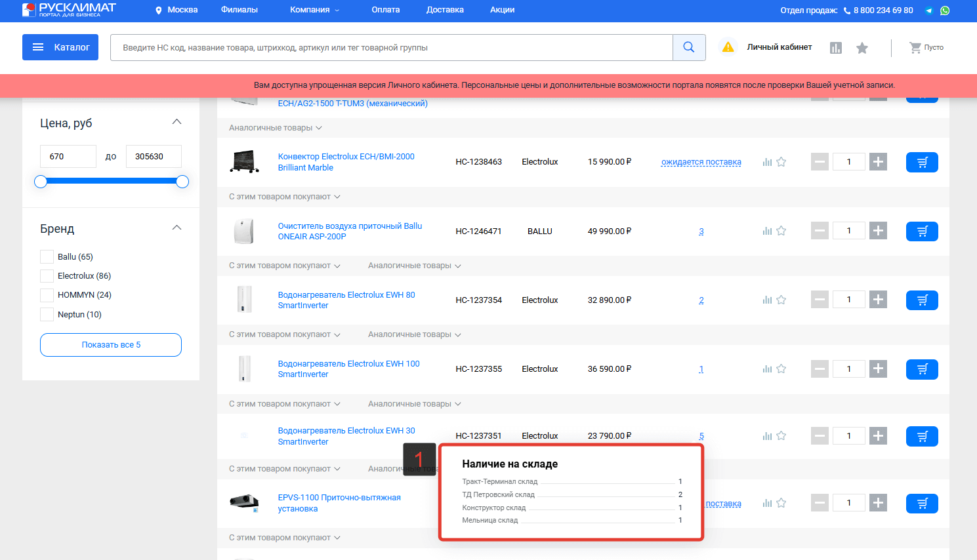Add Ballu ONEAIR ASP-200P to cart
The width and height of the screenshot is (977, 560).
tap(922, 231)
